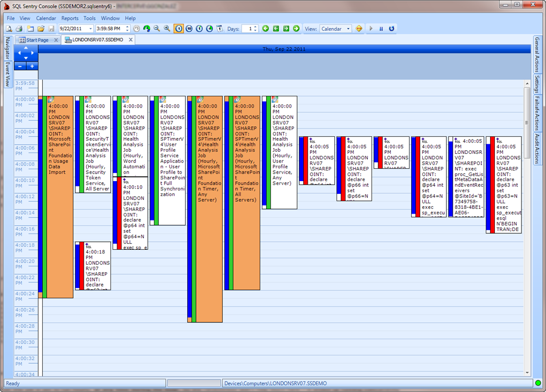Image resolution: width=546 pixels, height=392 pixels.
Task: Click the Play button in toolbar
Action: click(371, 29)
